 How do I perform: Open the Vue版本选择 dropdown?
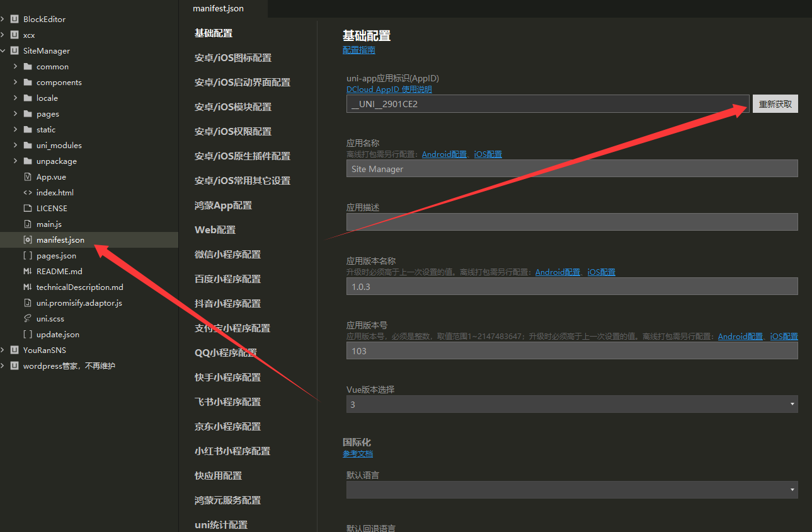[x=571, y=404]
